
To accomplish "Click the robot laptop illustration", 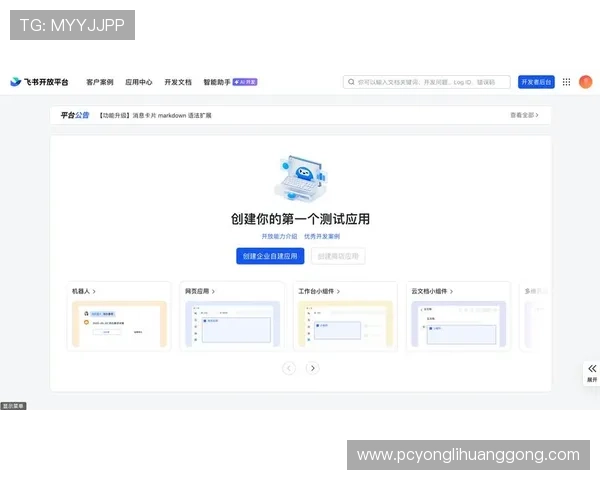I will (x=301, y=178).
